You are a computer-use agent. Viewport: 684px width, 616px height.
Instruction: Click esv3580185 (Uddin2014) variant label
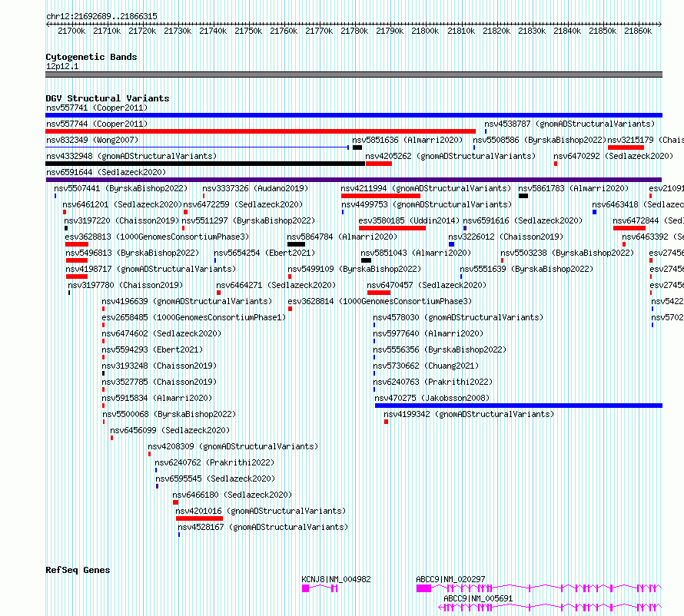tap(409, 220)
